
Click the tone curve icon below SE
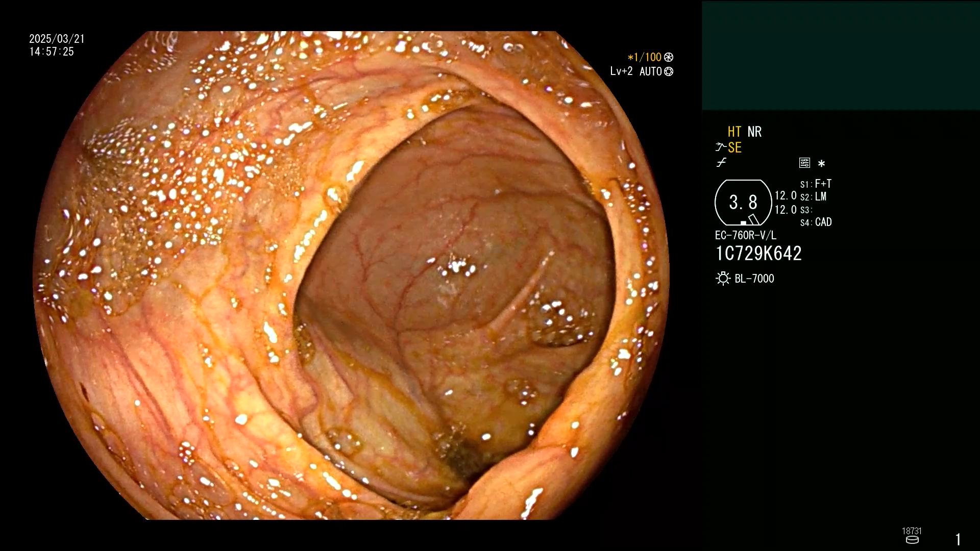721,163
